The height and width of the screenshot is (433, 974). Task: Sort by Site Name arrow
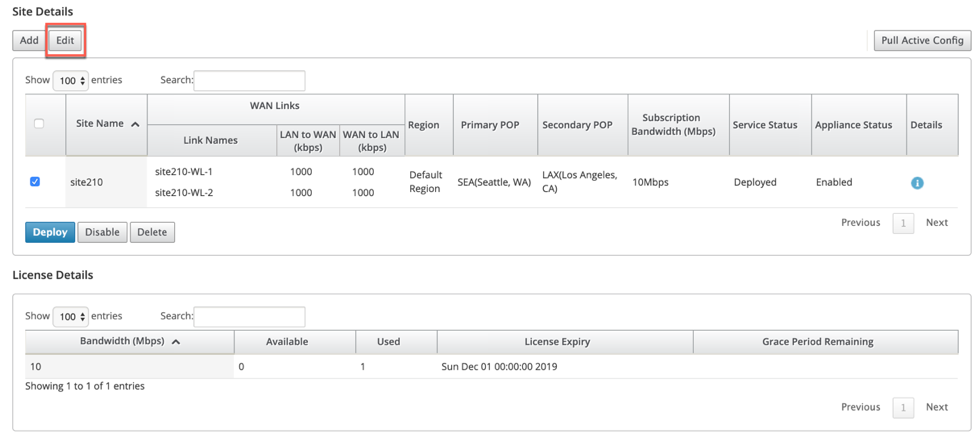135,125
